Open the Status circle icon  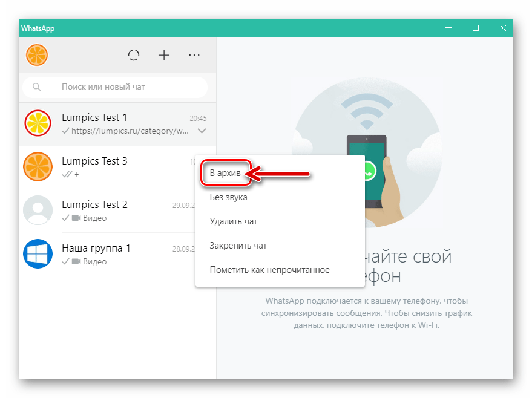click(134, 55)
